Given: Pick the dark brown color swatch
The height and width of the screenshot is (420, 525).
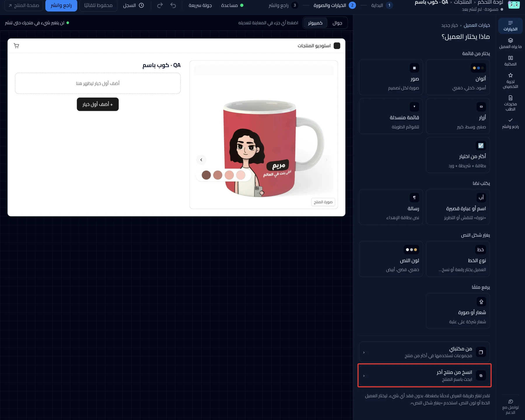Looking at the screenshot, I should tap(206, 175).
